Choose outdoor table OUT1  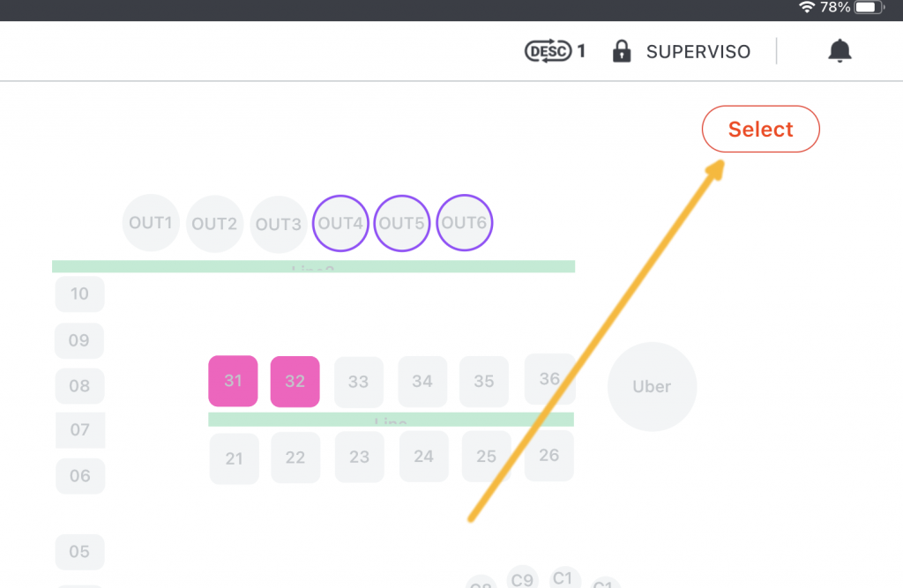tap(151, 223)
